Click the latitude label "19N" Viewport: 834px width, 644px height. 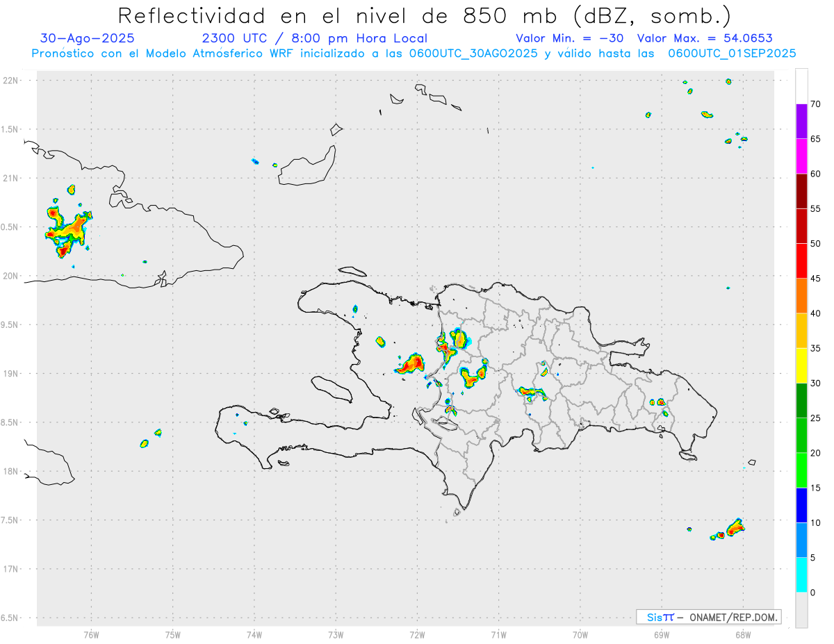[x=10, y=374]
